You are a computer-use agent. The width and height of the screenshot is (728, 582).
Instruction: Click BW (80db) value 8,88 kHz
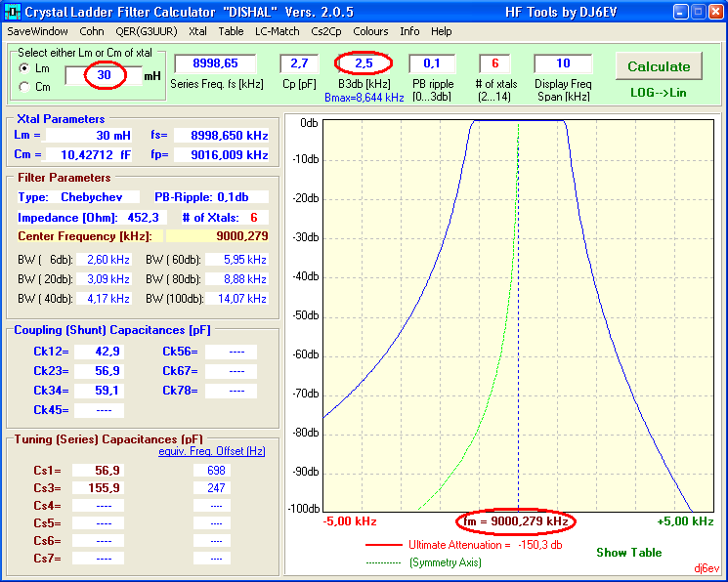pos(236,279)
